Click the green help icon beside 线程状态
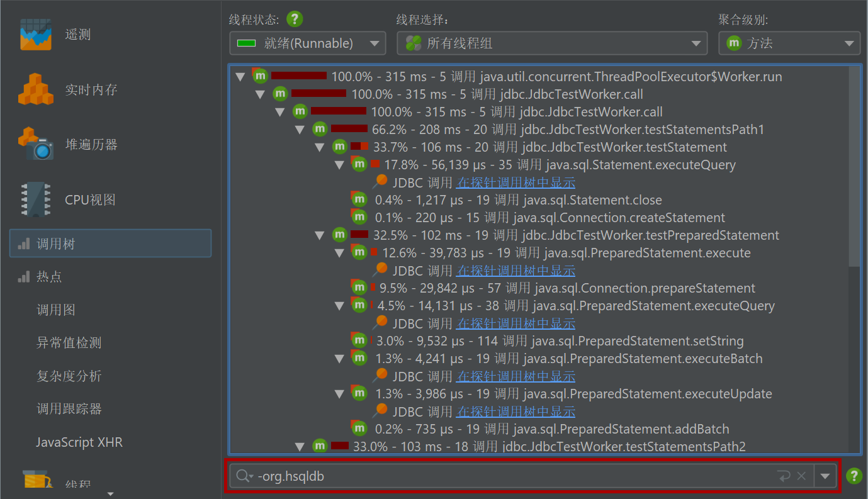Viewport: 868px width, 499px height. click(x=295, y=19)
